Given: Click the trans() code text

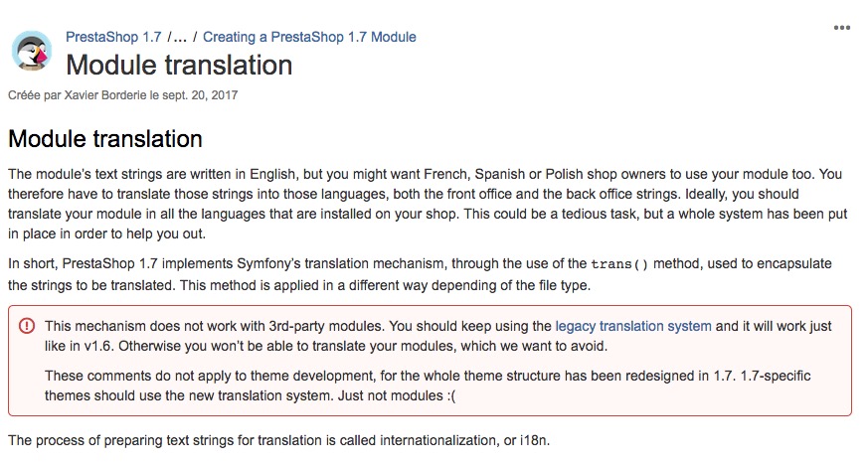Looking at the screenshot, I should pos(618,264).
